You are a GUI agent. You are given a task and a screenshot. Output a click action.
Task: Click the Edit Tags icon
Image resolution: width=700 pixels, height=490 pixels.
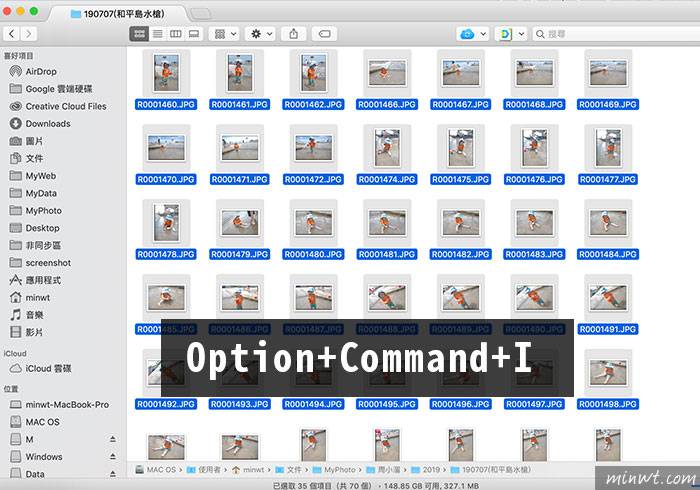tap(325, 33)
